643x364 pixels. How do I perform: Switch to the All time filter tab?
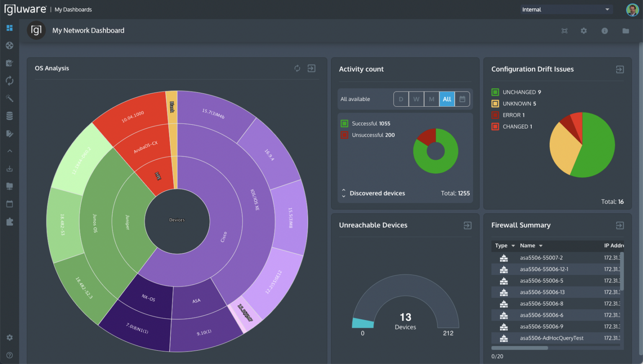(447, 99)
